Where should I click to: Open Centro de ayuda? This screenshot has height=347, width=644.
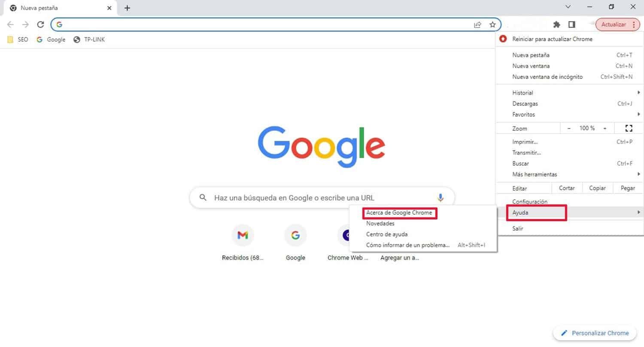(x=423, y=234)
